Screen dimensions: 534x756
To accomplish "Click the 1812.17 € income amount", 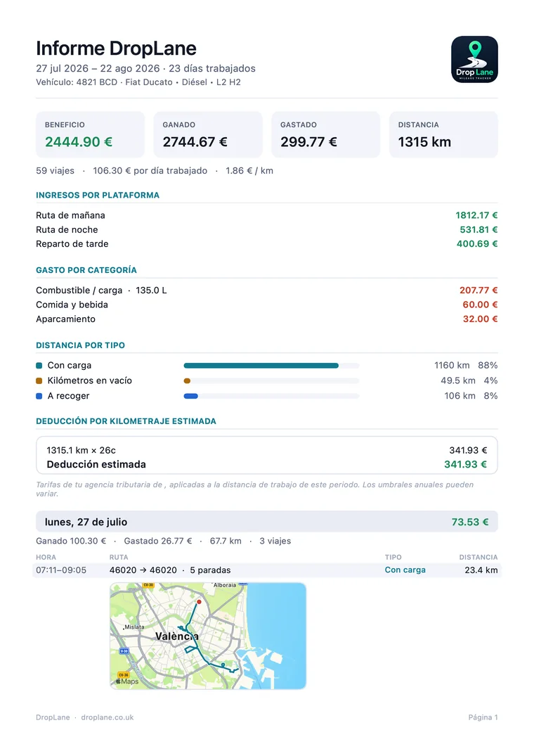I will coord(476,215).
